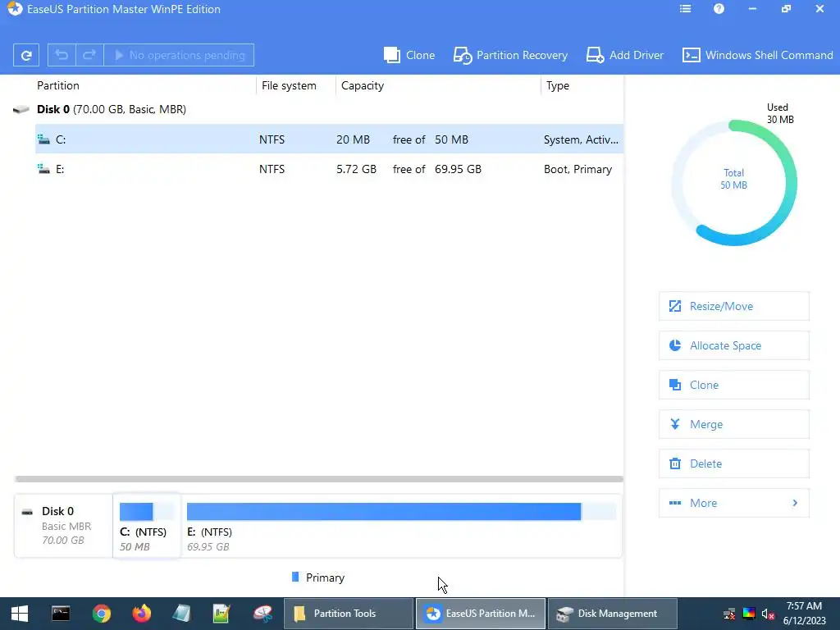Click the undo arrow in toolbar
The height and width of the screenshot is (630, 840).
[x=62, y=55]
